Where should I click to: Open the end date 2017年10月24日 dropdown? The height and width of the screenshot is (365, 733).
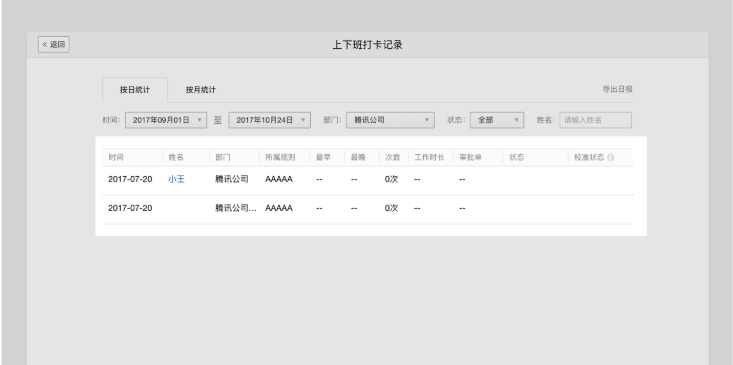269,120
